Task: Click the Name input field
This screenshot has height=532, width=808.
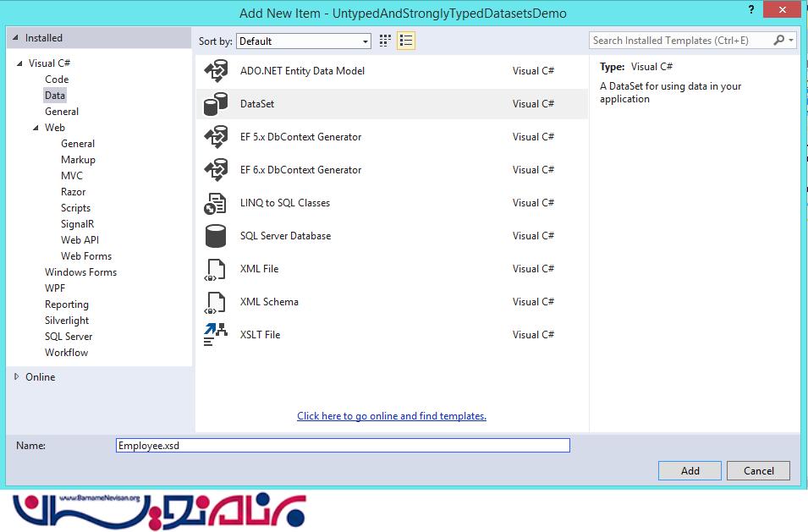Action: click(x=343, y=446)
